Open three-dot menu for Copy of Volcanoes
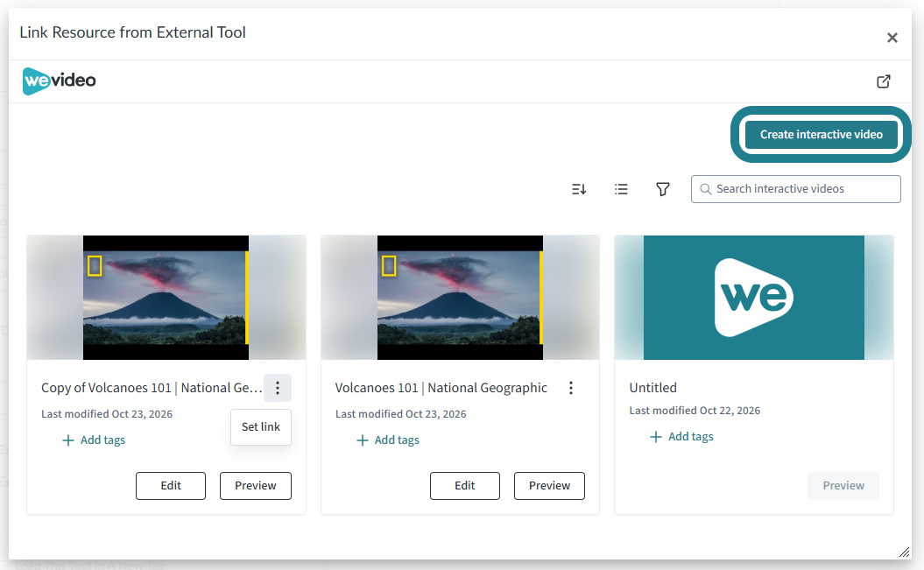 click(x=278, y=388)
